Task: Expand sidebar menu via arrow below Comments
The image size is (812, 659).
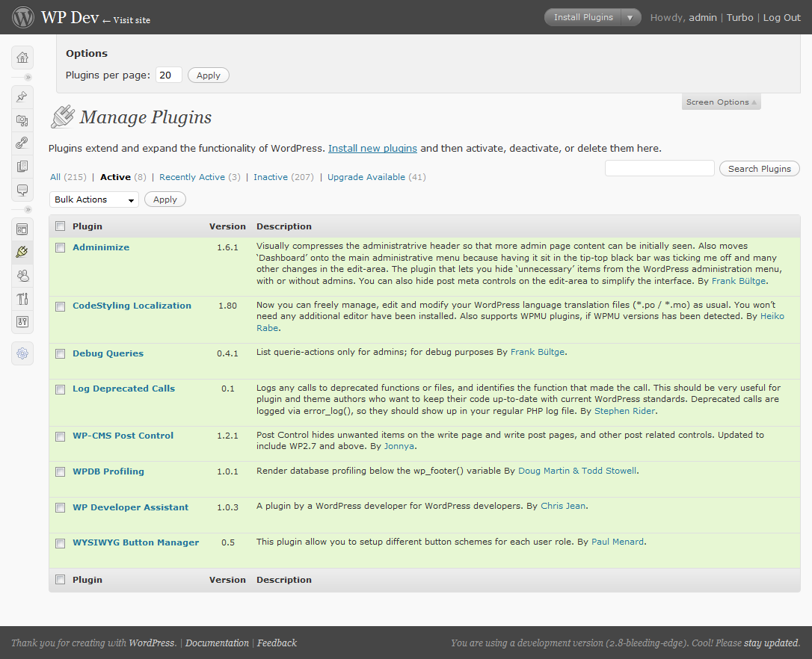Action: click(28, 210)
